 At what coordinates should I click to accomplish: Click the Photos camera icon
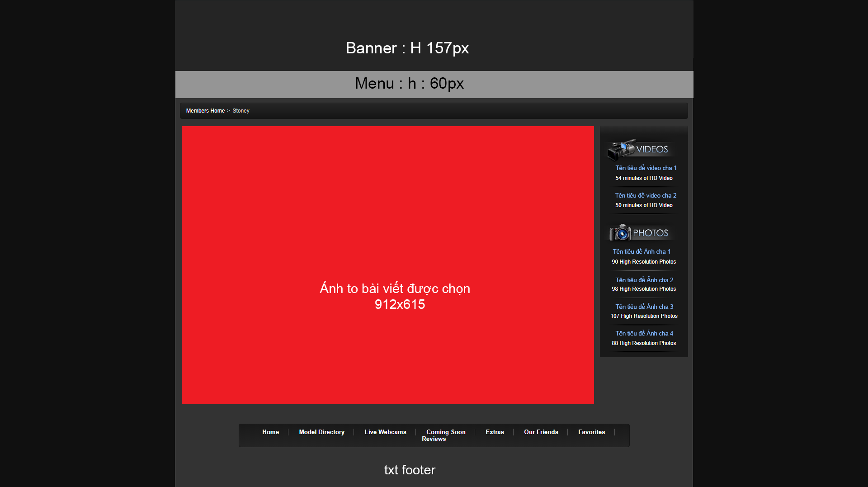click(x=620, y=232)
